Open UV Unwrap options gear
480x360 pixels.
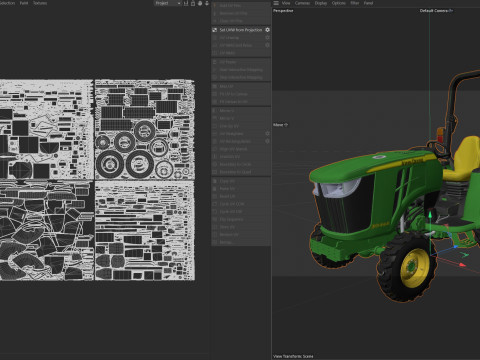coord(267,38)
